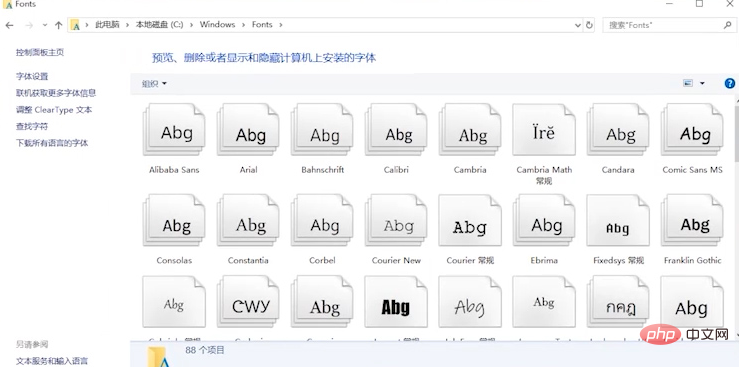The width and height of the screenshot is (739, 367).
Task: Click the scrollbar down arrow
Action: point(737,335)
